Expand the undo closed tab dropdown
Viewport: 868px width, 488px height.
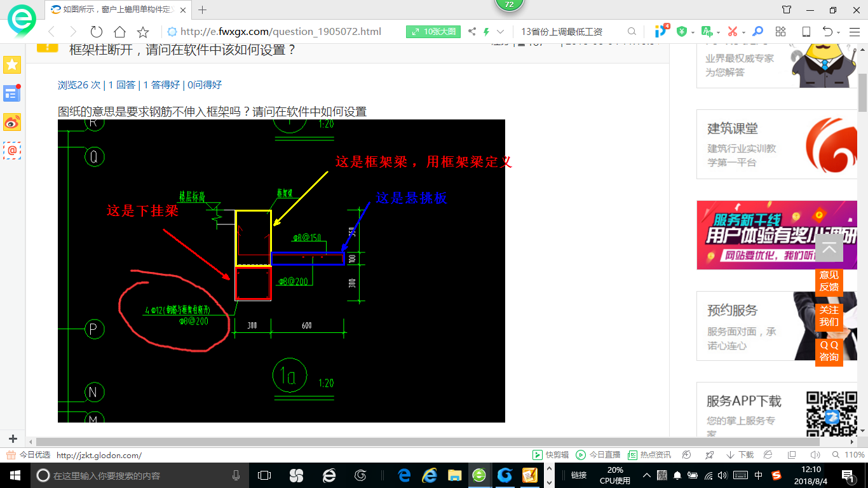(839, 32)
